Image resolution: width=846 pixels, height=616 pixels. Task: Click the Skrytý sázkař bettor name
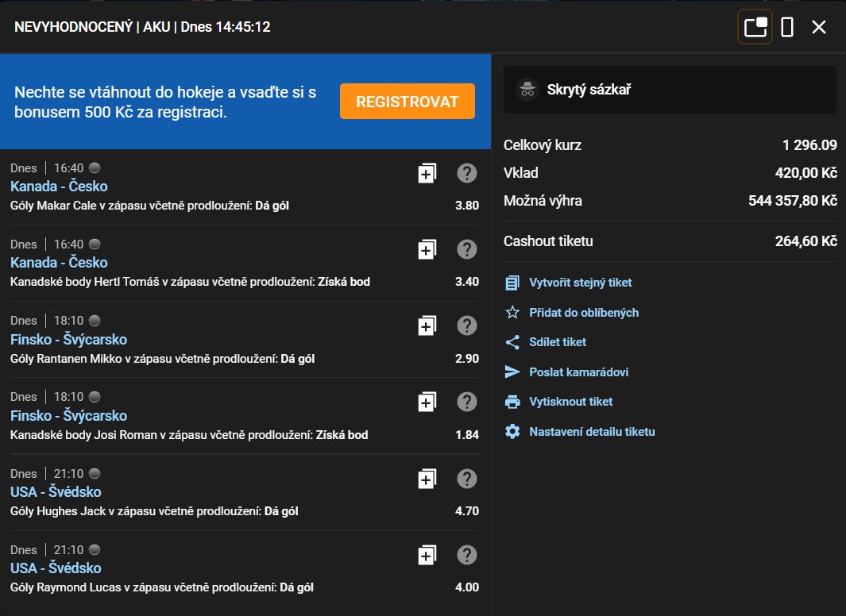click(x=589, y=90)
